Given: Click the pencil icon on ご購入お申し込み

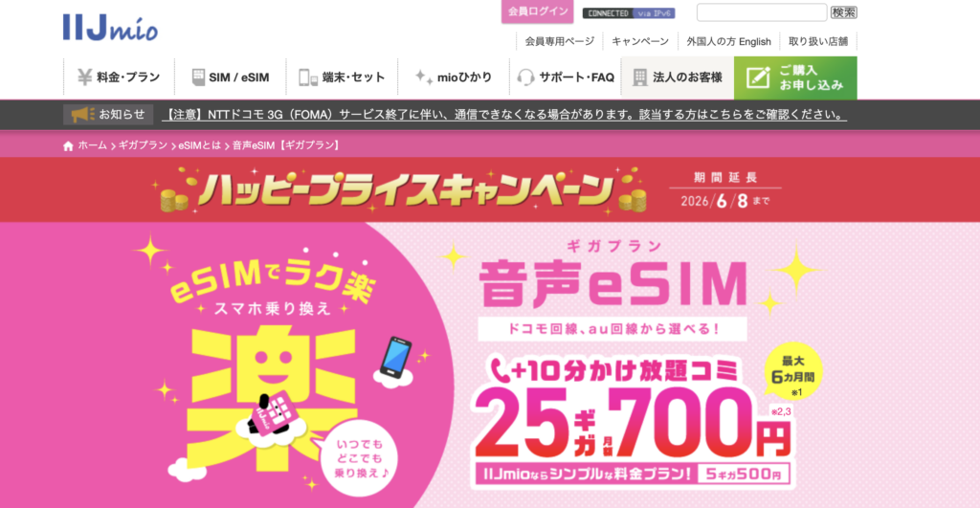Looking at the screenshot, I should (x=758, y=77).
